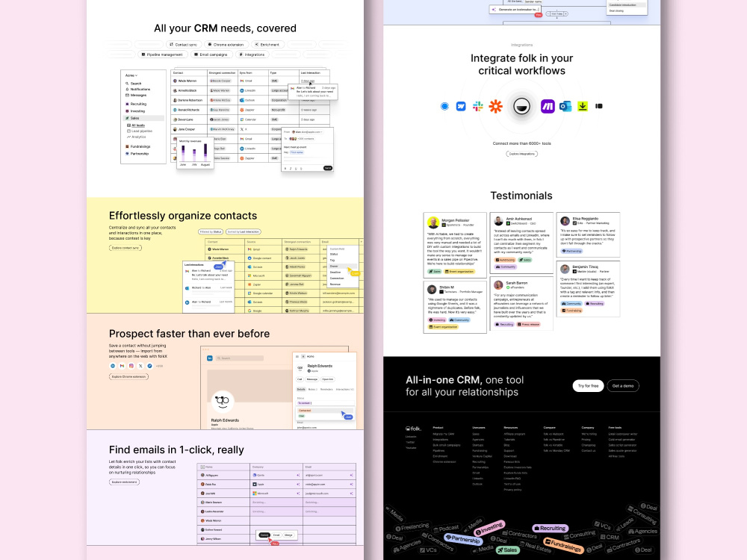Image resolution: width=747 pixels, height=560 pixels.
Task: Open Partnership group in CRM sidebar mockup
Action: 137,154
